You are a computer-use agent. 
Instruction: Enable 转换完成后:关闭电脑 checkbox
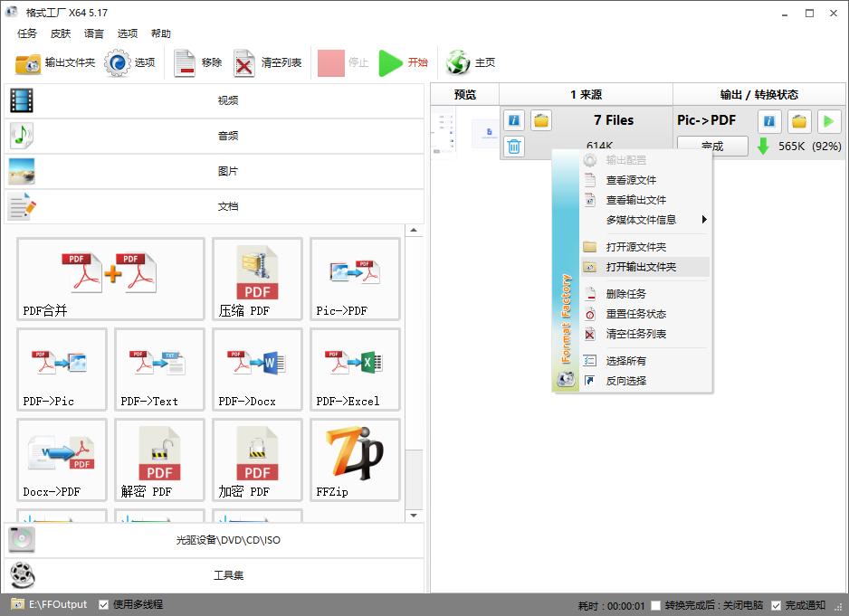[655, 605]
